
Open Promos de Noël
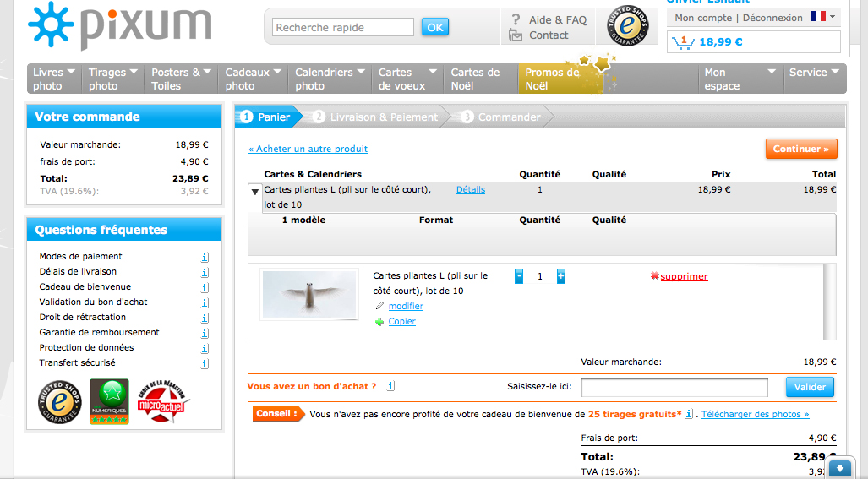560,79
